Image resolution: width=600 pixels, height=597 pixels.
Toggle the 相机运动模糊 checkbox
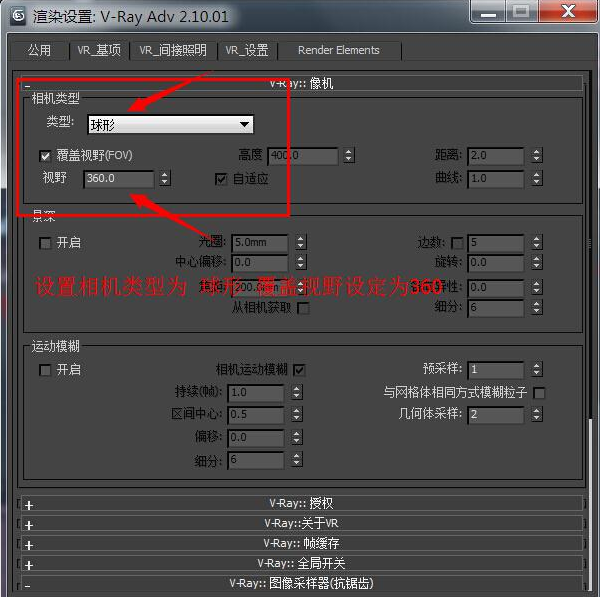(299, 370)
